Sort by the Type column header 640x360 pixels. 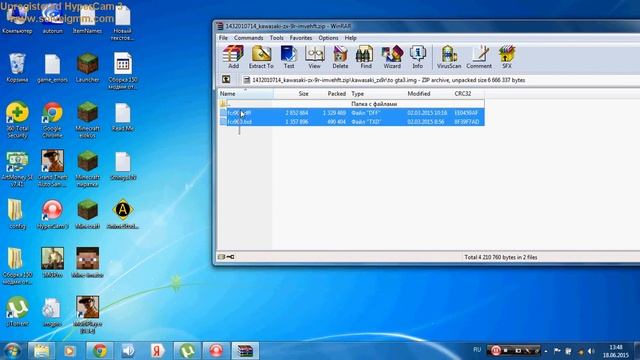coord(377,93)
